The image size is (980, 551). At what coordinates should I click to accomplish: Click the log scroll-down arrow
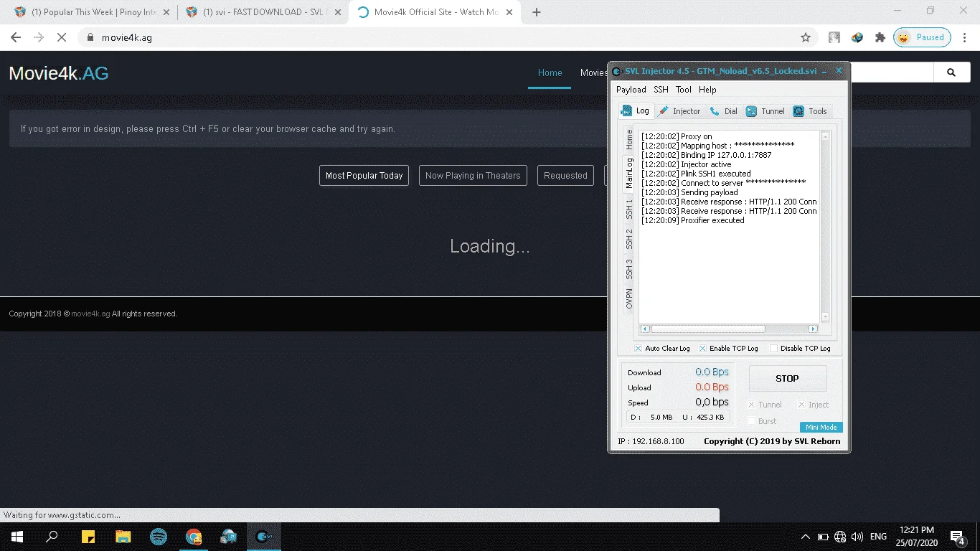825,317
